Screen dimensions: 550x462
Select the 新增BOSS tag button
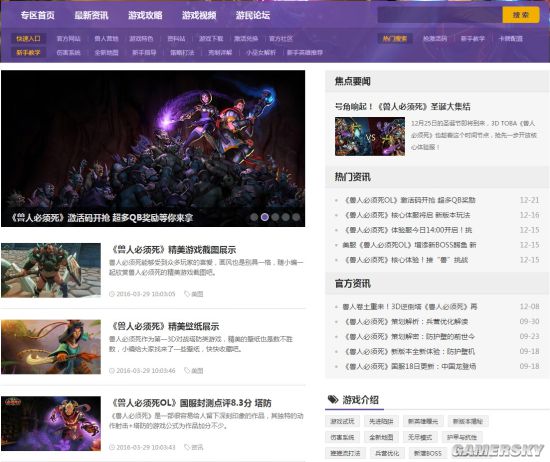click(x=428, y=453)
